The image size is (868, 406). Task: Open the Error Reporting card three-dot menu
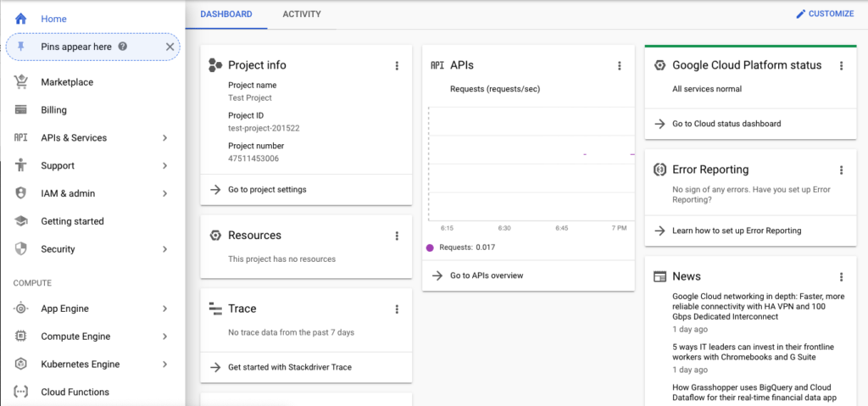tap(842, 170)
